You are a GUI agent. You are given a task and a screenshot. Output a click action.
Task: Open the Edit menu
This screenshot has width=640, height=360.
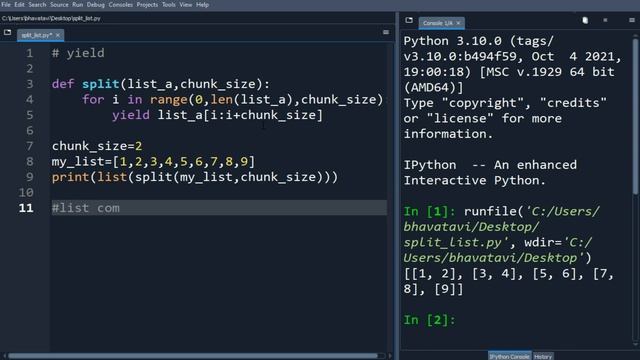pos(19,5)
